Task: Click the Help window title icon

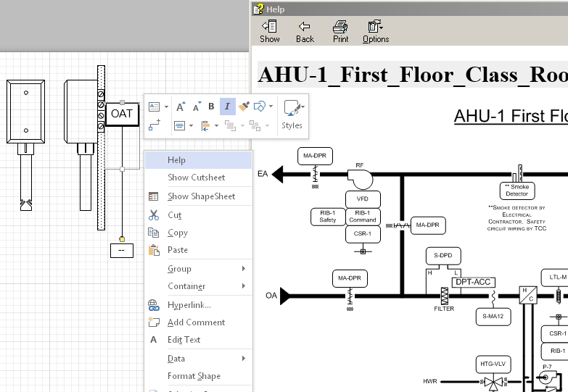Action: (259, 9)
